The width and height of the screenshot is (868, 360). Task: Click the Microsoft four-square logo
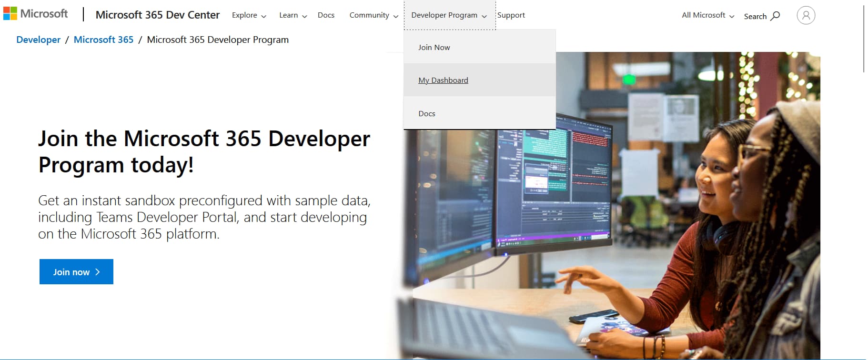(10, 14)
